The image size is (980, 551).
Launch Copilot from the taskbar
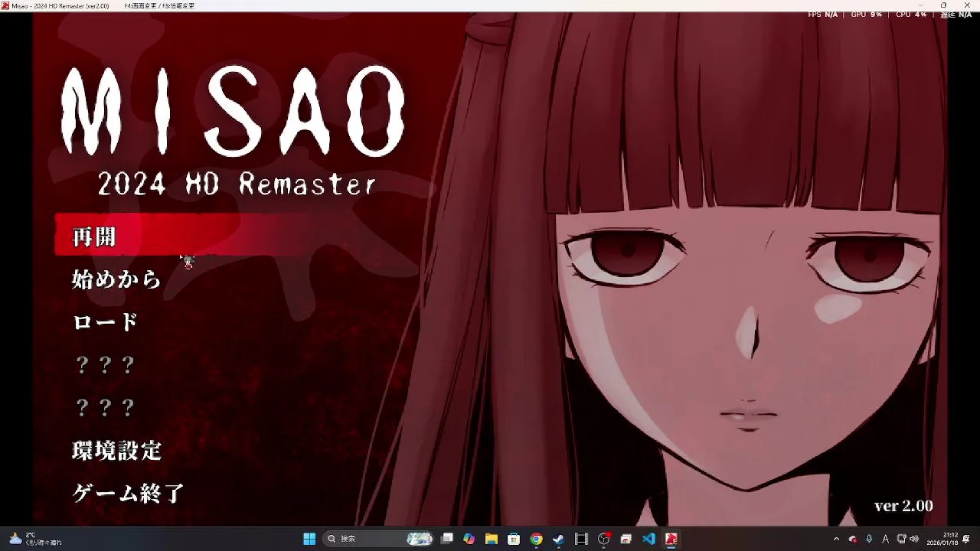469,539
